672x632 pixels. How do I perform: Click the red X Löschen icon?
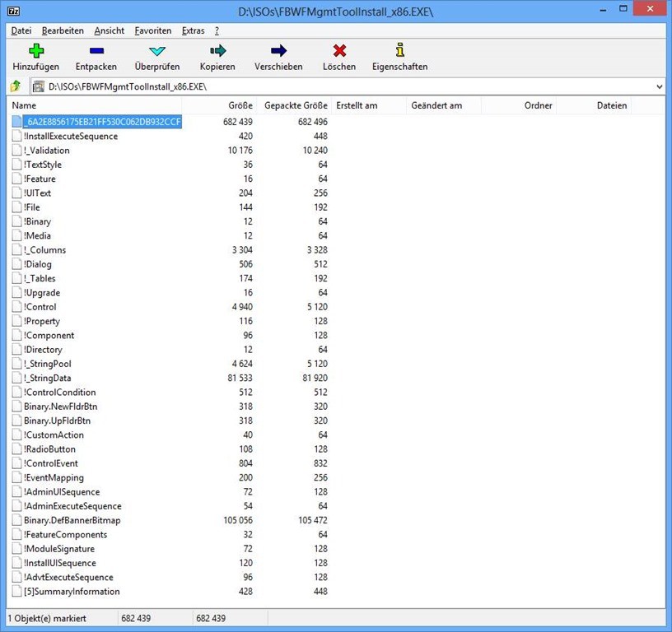point(339,51)
